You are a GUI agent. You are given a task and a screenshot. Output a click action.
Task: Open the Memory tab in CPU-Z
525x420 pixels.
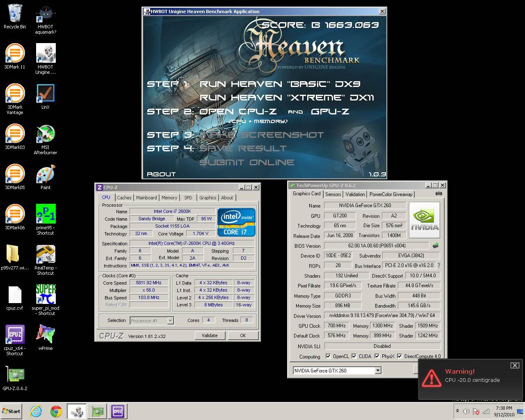point(169,198)
